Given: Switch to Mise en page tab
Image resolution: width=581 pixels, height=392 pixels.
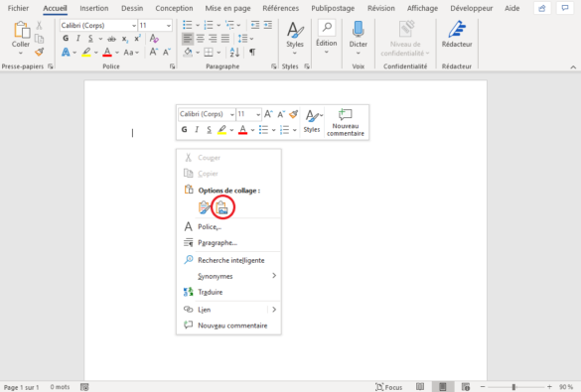Looking at the screenshot, I should coord(227,8).
